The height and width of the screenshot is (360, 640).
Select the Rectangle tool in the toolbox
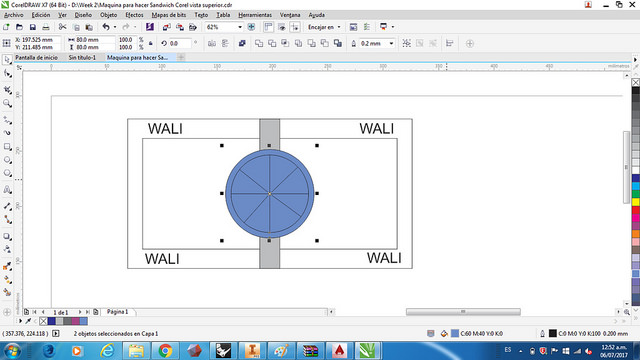[7, 147]
